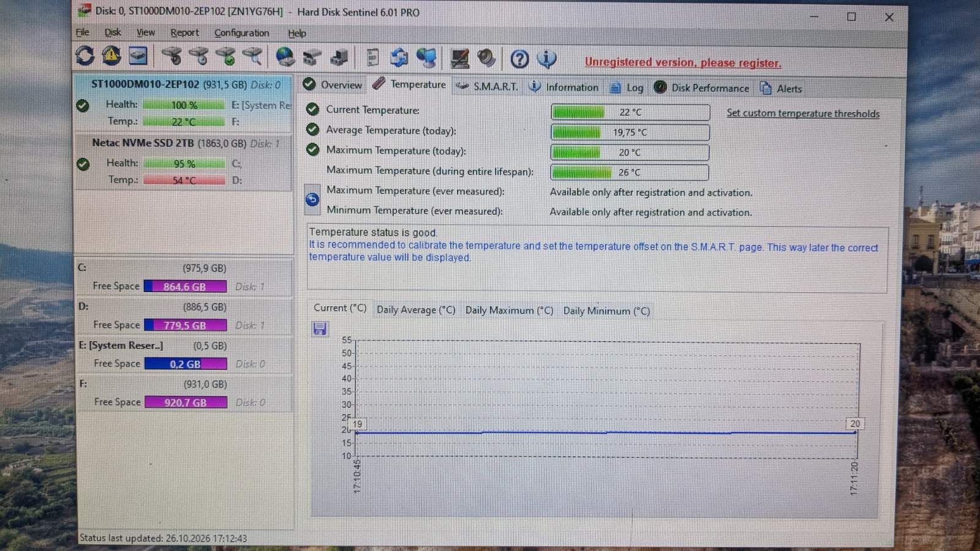This screenshot has width=980, height=551.
Task: Click the blue reset arrow icon beside ever measured rows
Action: click(x=312, y=200)
